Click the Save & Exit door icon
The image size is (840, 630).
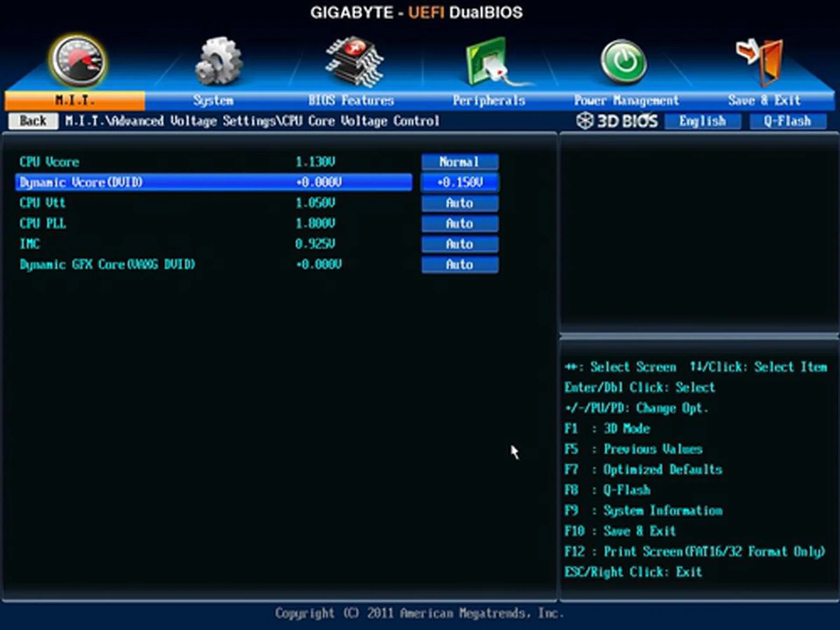762,62
